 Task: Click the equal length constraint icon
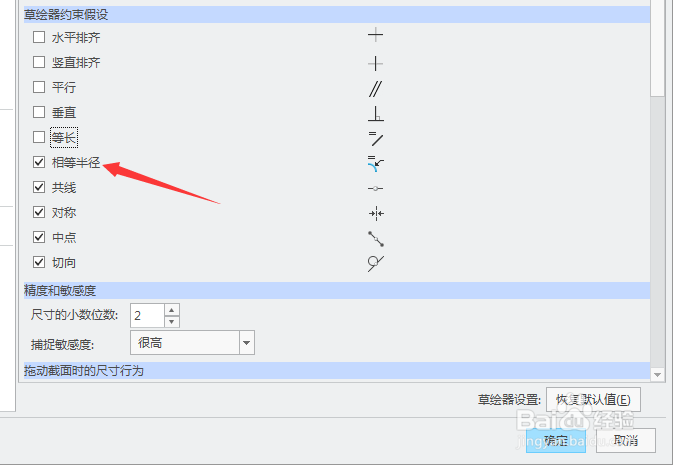pyautogui.click(x=376, y=139)
